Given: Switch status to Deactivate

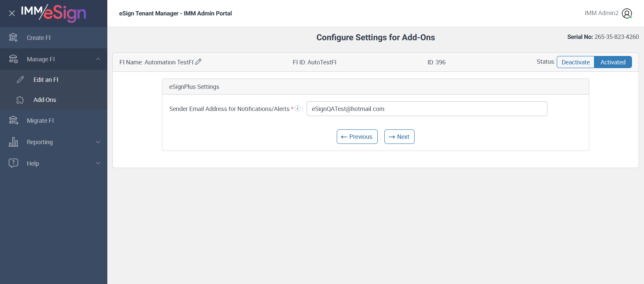Looking at the screenshot, I should 576,62.
